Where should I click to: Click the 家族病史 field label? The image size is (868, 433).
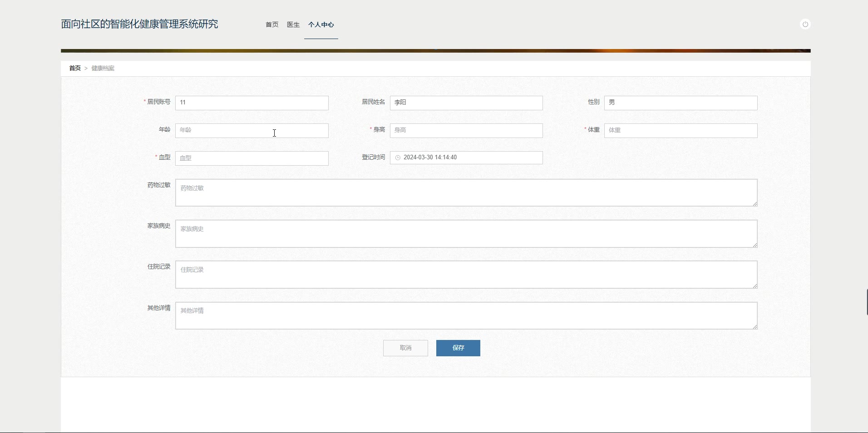click(158, 226)
